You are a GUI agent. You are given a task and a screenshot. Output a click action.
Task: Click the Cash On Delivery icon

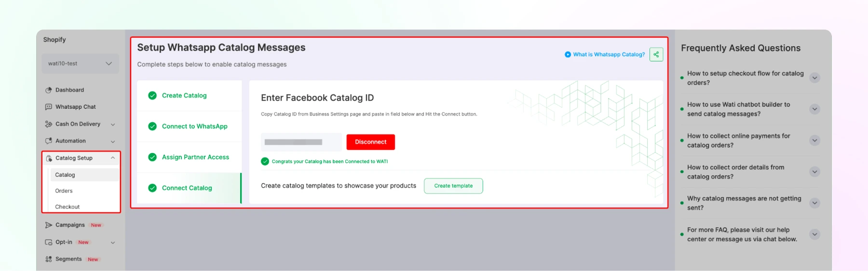click(x=49, y=124)
